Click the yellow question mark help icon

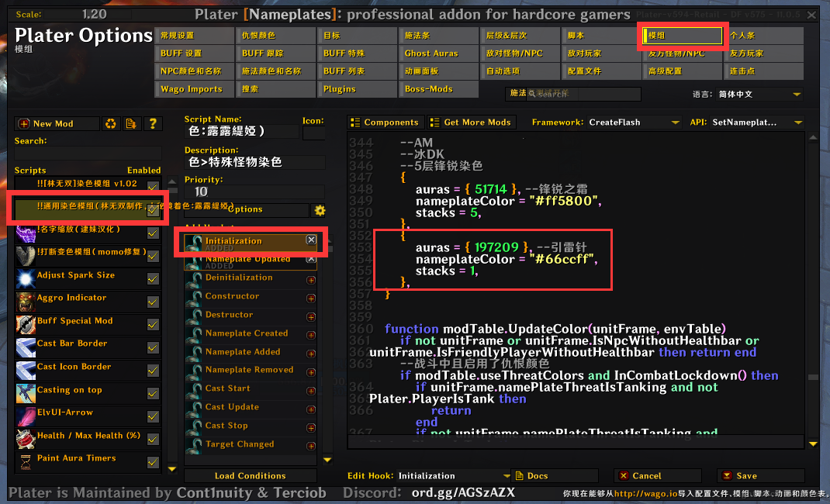[153, 123]
